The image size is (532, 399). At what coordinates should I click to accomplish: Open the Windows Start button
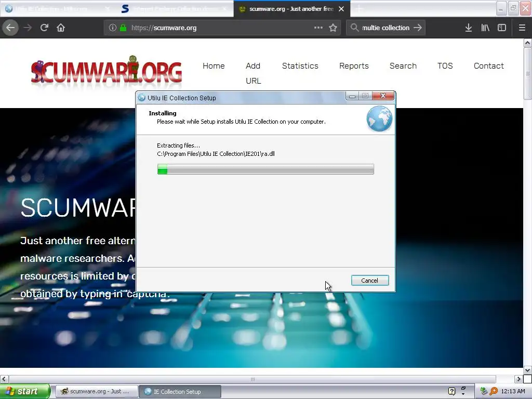click(x=25, y=391)
